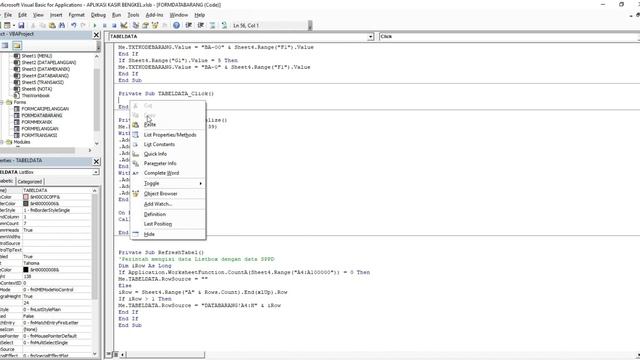Edit the Name property value TABELDATA

56,190
